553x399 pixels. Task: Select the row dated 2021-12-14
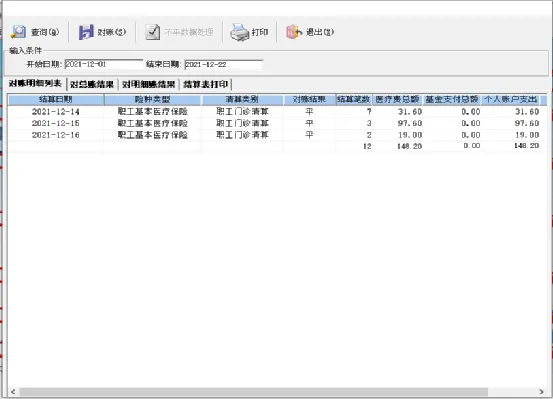277,112
